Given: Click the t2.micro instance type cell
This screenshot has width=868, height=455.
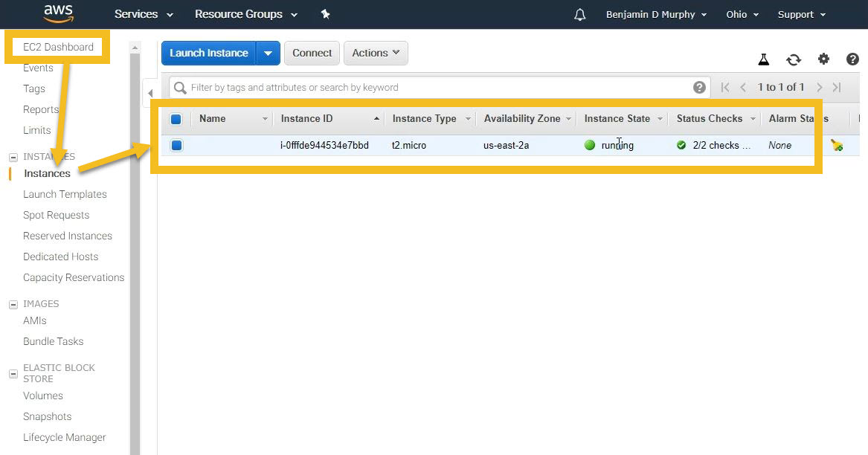Looking at the screenshot, I should pyautogui.click(x=409, y=146).
